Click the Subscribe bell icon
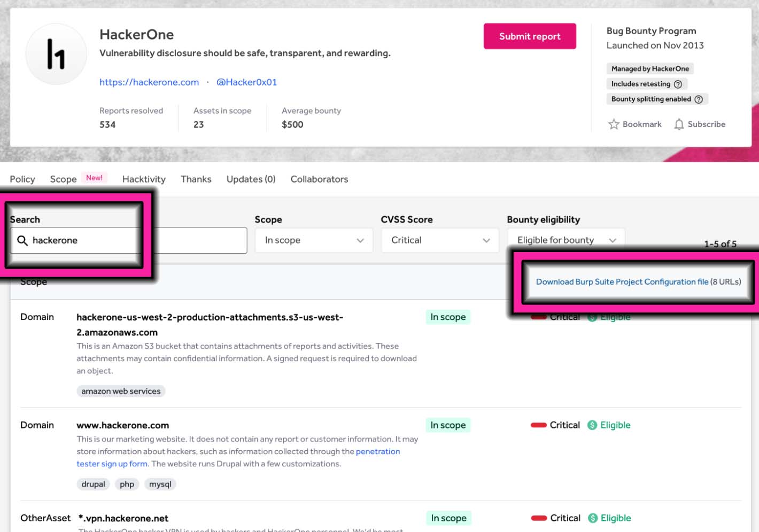The width and height of the screenshot is (759, 532). click(679, 124)
